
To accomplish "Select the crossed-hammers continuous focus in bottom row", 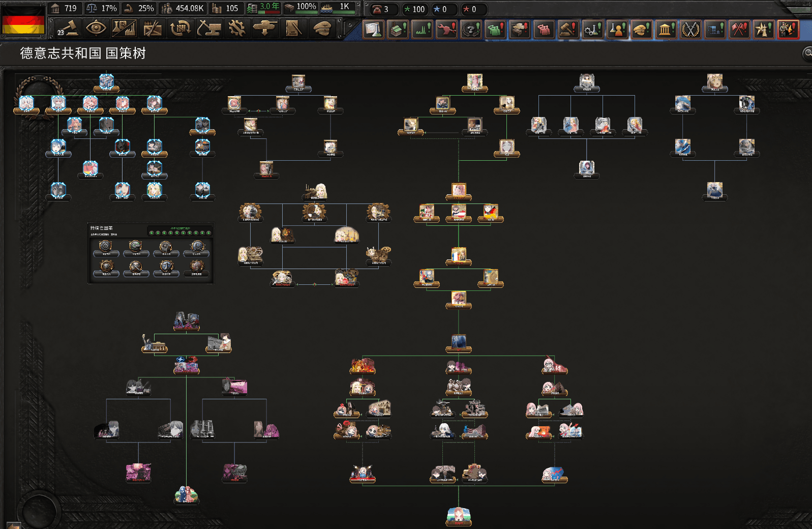I will (x=136, y=268).
